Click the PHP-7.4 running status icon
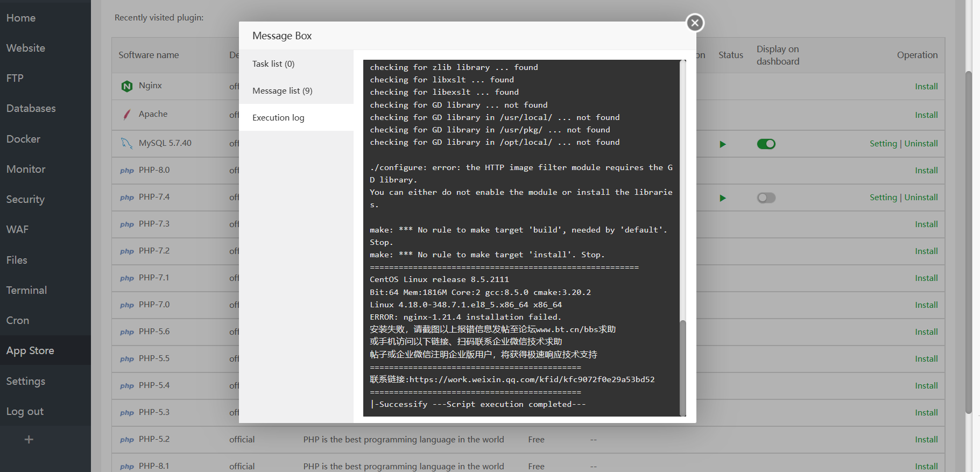Image resolution: width=980 pixels, height=472 pixels. point(723,198)
